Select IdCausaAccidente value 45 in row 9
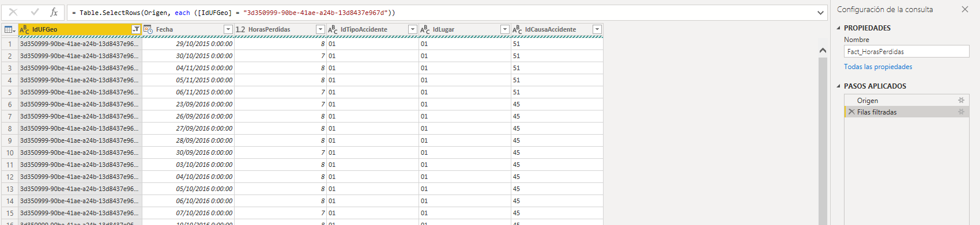Viewport: 980px width, 225px height. click(557, 140)
